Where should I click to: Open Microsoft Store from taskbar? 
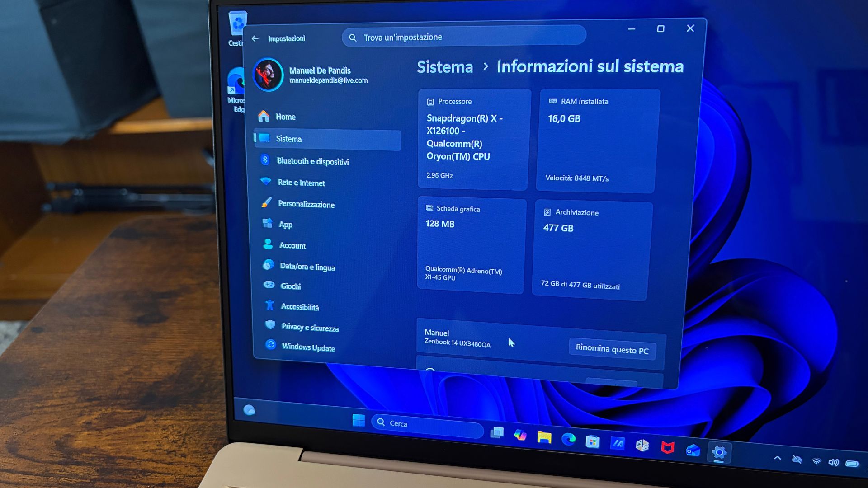click(592, 441)
